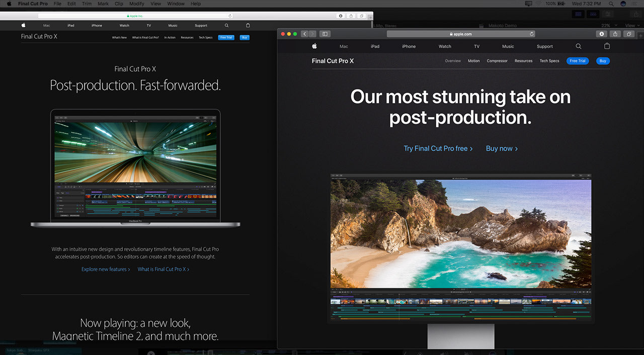644x355 pixels.
Task: Open the Help menu in the menu bar
Action: (x=196, y=4)
